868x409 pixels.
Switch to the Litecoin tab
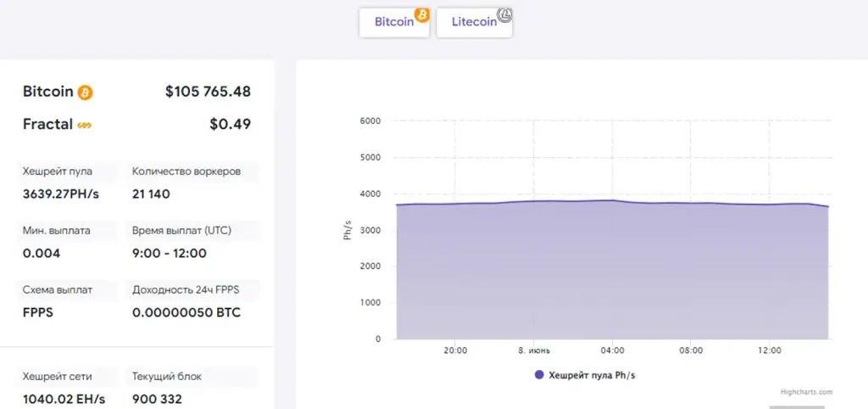(474, 23)
